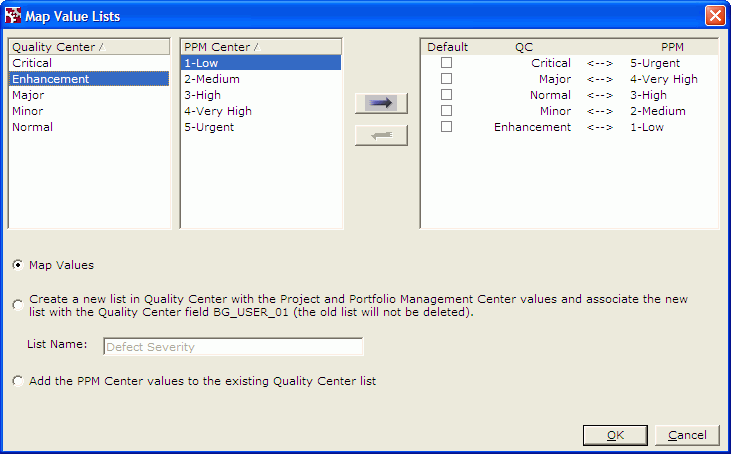Select the Map Values radio option
The width and height of the screenshot is (731, 454).
(18, 265)
